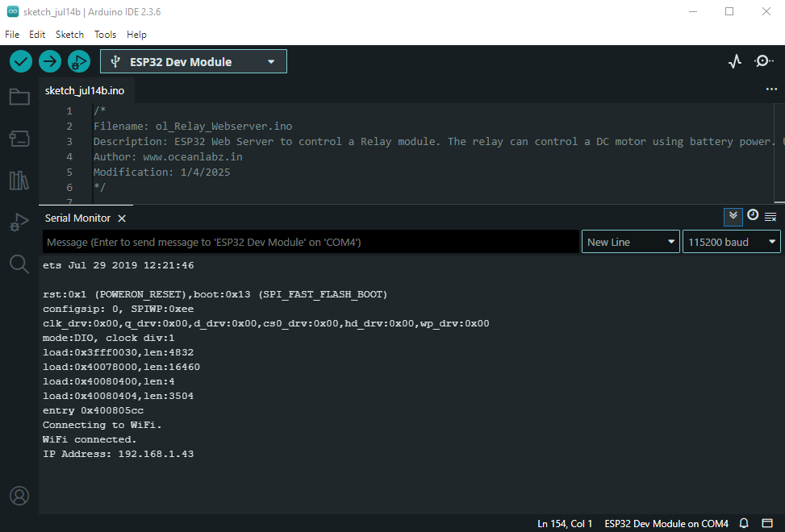
Task: Click code line 'Author: www.oceanlabz.in'
Action: tap(168, 157)
